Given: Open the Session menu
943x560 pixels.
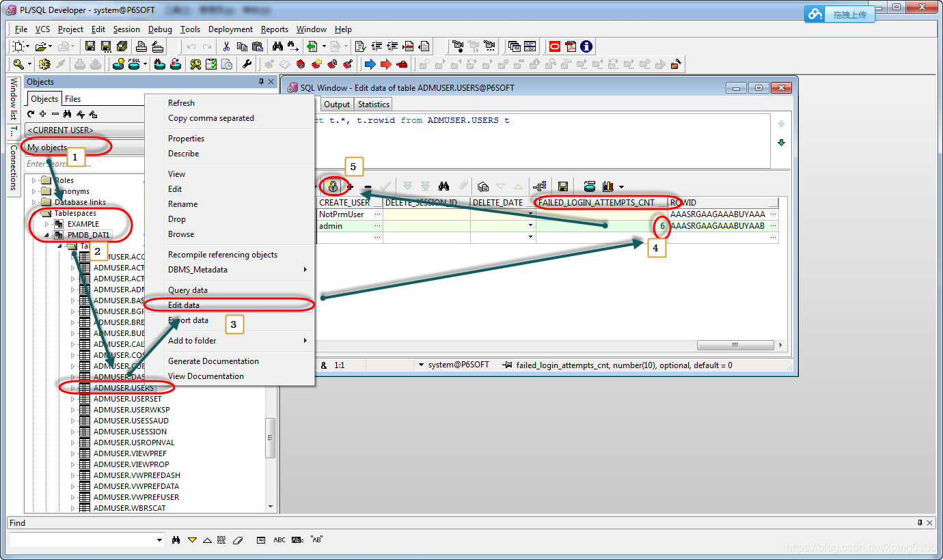Looking at the screenshot, I should tap(126, 29).
